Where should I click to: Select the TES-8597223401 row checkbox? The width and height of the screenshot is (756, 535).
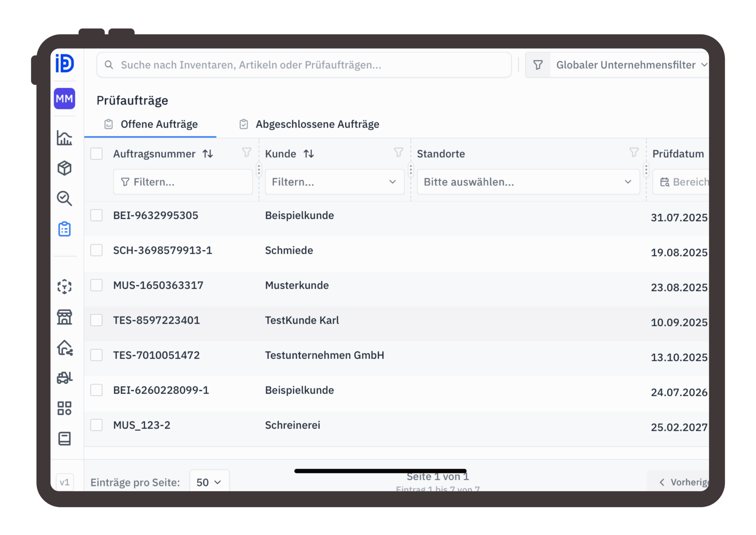(x=97, y=320)
